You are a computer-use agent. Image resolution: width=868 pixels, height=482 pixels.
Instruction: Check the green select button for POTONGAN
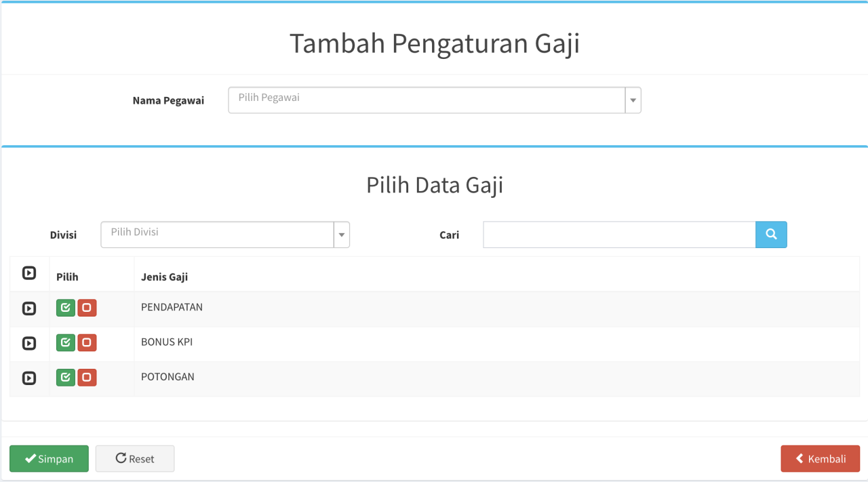[66, 378]
